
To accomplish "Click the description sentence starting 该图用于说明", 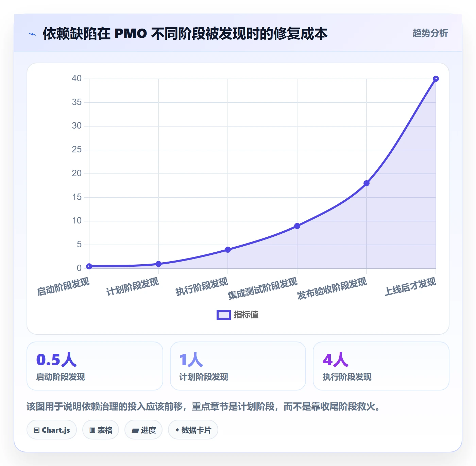I will coord(203,406).
